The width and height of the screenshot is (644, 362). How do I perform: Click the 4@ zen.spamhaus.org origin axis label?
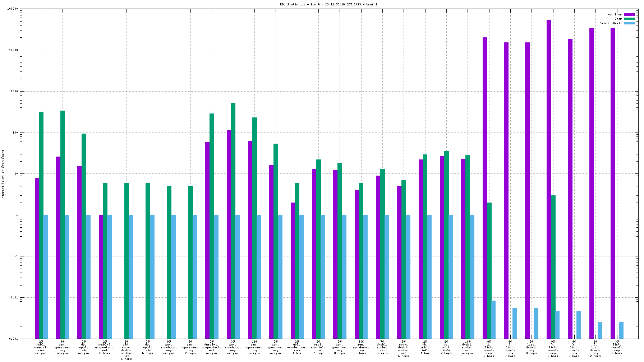(x=63, y=347)
